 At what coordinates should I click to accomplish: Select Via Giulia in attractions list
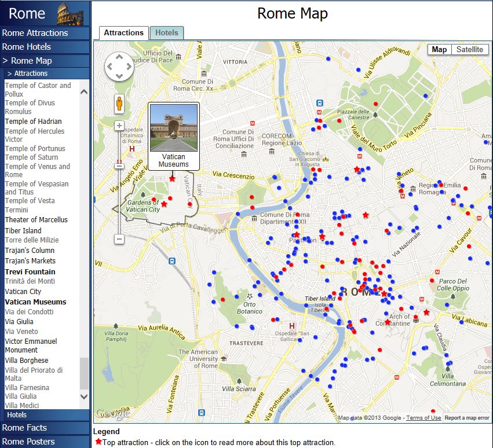point(19,322)
